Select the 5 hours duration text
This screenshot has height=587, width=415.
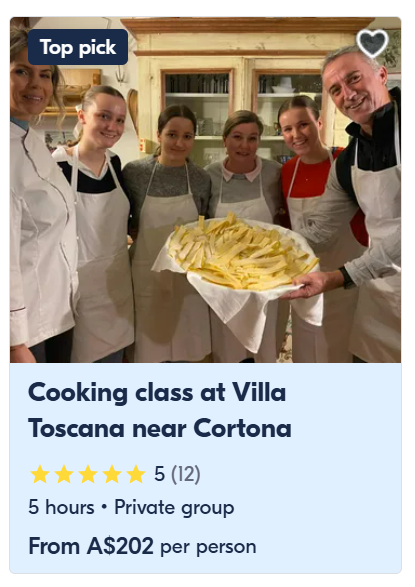coord(61,508)
